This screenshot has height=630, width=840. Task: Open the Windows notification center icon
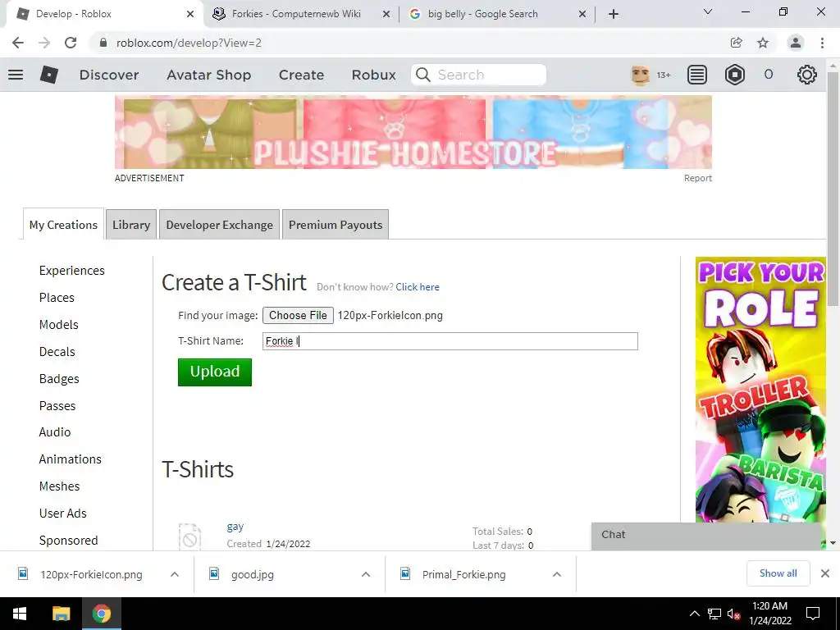coord(813,614)
